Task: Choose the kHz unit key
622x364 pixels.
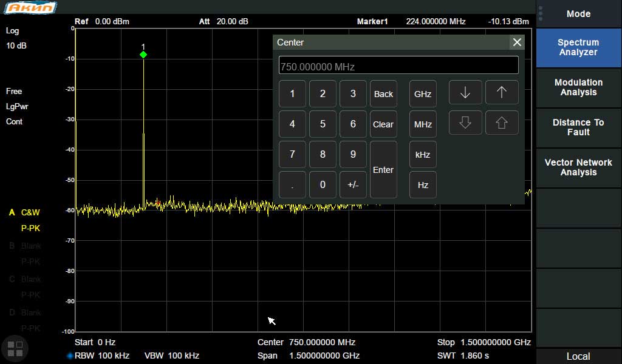Action: click(423, 155)
